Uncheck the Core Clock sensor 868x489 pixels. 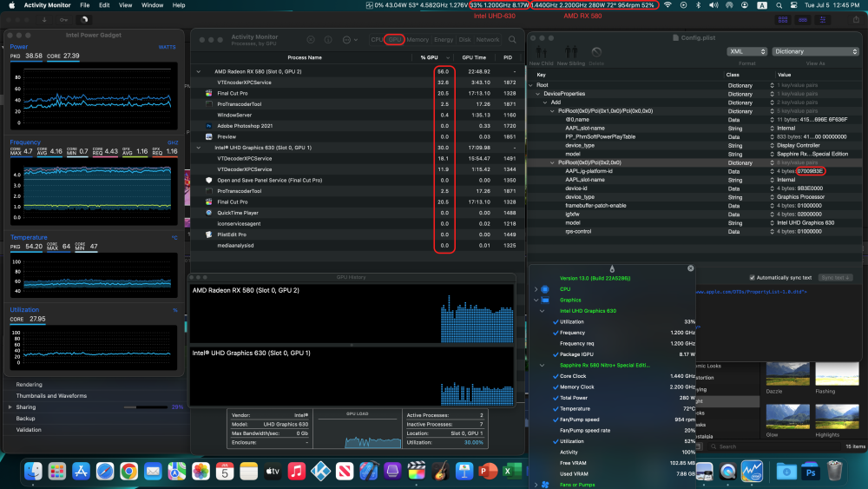click(x=556, y=376)
